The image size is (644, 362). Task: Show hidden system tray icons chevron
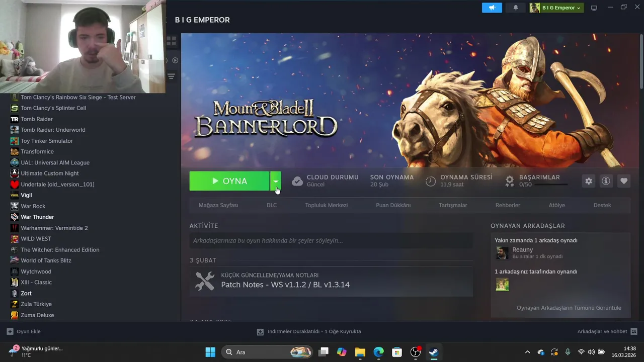click(527, 352)
